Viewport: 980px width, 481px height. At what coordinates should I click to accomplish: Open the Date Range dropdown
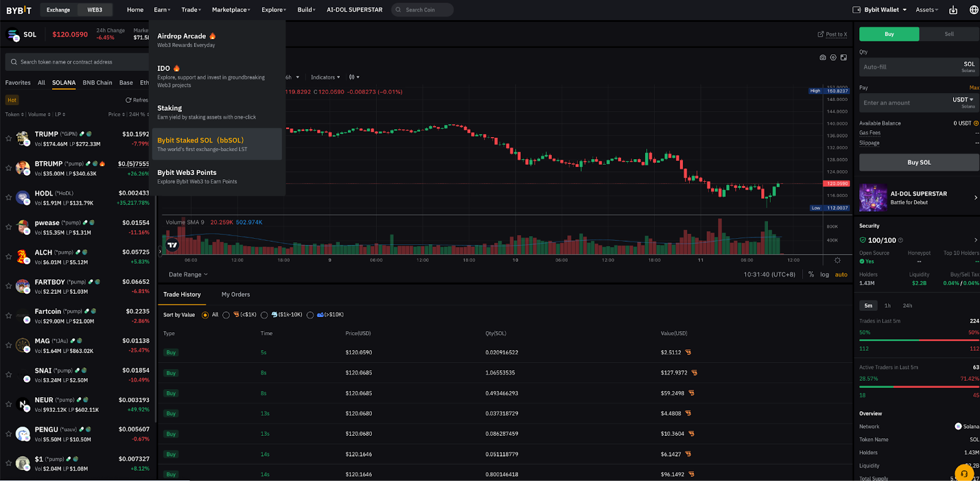[x=188, y=275]
